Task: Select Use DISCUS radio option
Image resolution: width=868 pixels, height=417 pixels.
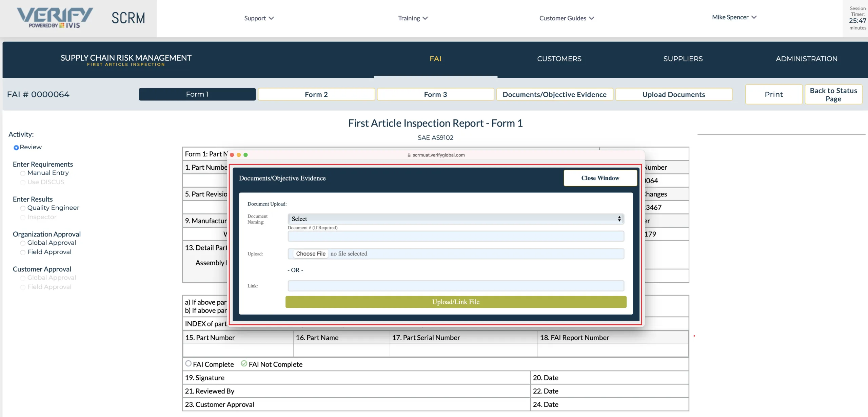Action: click(23, 183)
